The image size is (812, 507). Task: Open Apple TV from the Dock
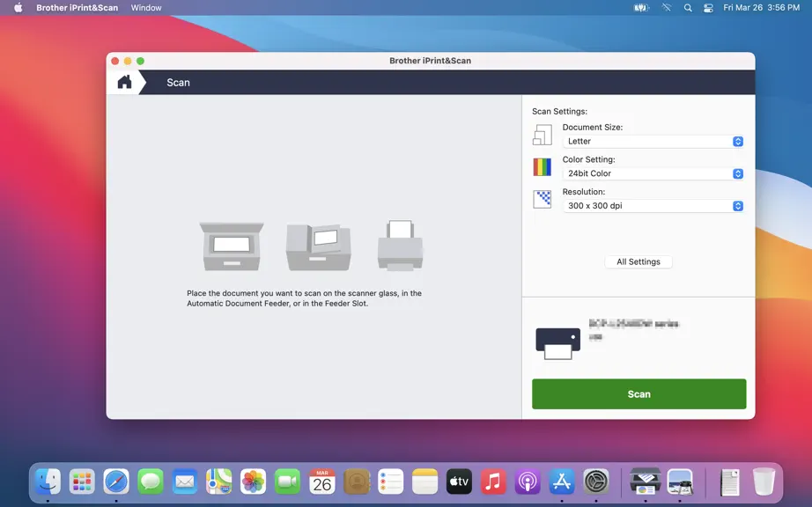point(460,481)
